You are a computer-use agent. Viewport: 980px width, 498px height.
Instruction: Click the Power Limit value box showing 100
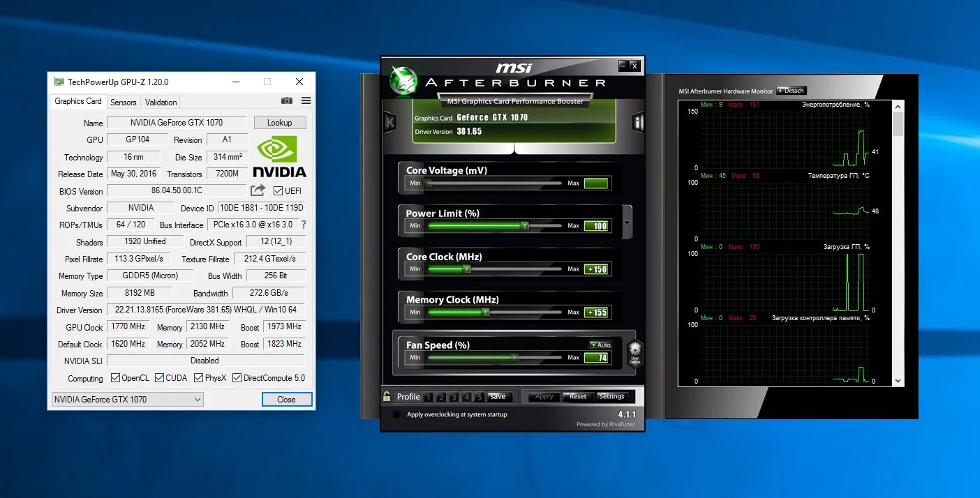596,226
